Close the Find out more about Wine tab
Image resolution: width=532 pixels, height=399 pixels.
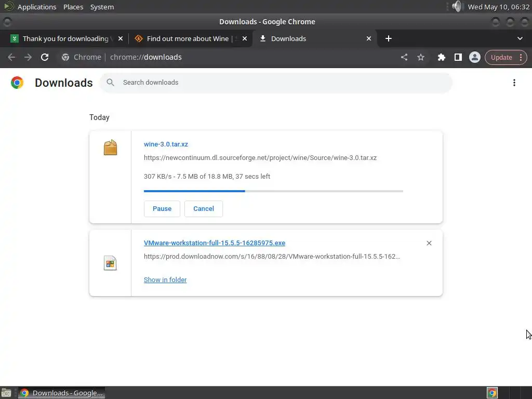pos(245,38)
